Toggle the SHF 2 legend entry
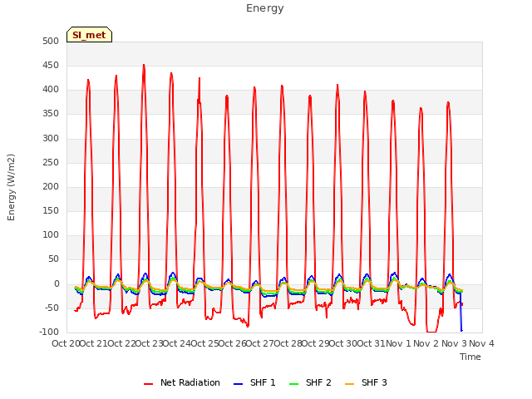This screenshot has width=532, height=399. point(310,382)
